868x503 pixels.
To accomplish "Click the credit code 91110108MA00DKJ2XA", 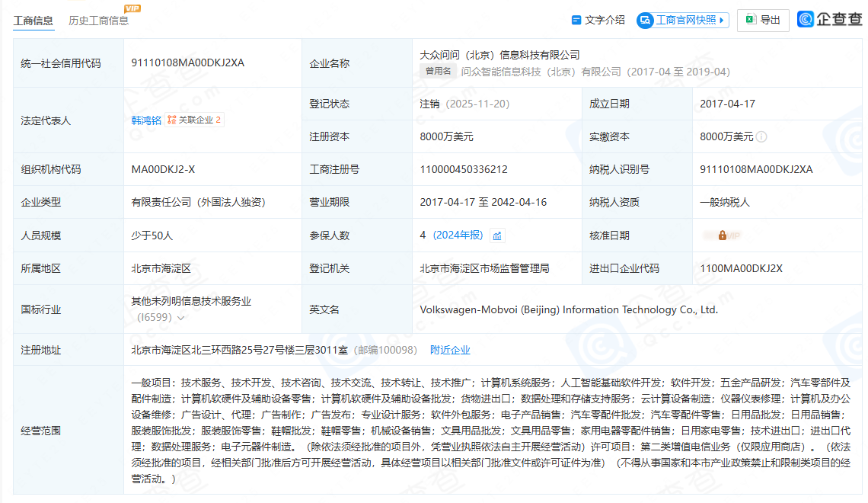I will (x=187, y=63).
